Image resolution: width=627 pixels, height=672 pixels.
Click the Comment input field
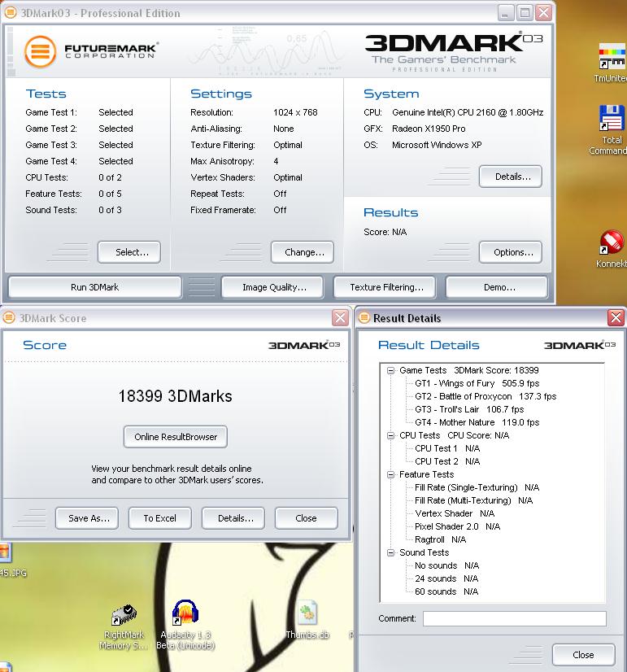515,618
